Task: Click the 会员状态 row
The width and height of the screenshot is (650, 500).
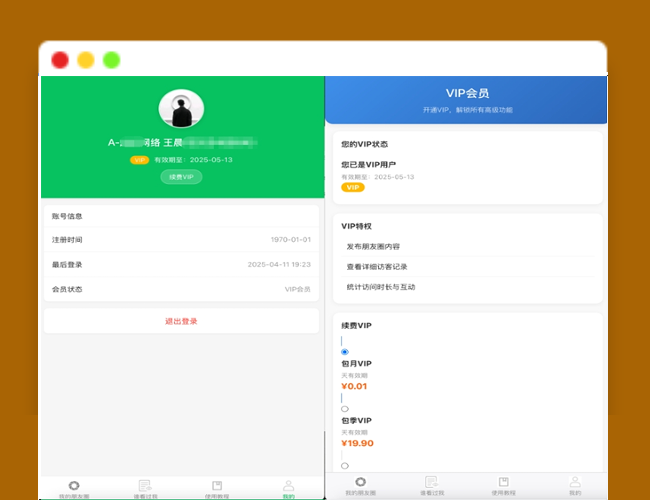Action: [x=181, y=289]
